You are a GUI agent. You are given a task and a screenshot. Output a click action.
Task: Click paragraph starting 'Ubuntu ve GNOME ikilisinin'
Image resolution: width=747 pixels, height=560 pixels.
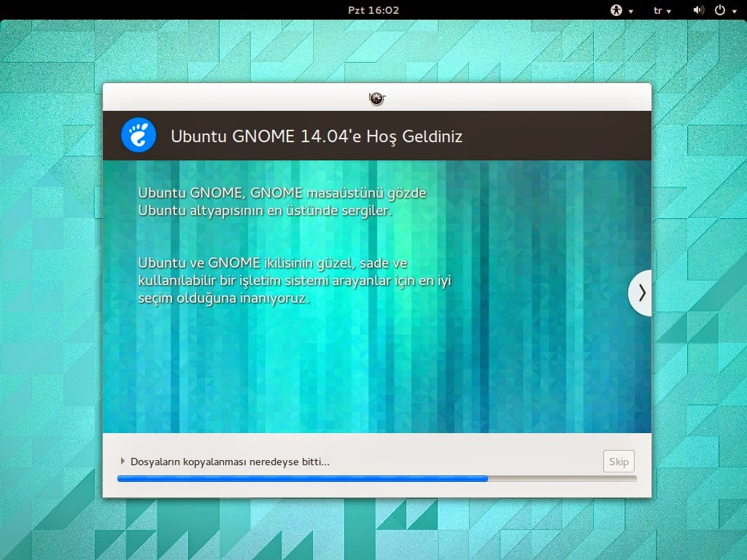pos(295,281)
